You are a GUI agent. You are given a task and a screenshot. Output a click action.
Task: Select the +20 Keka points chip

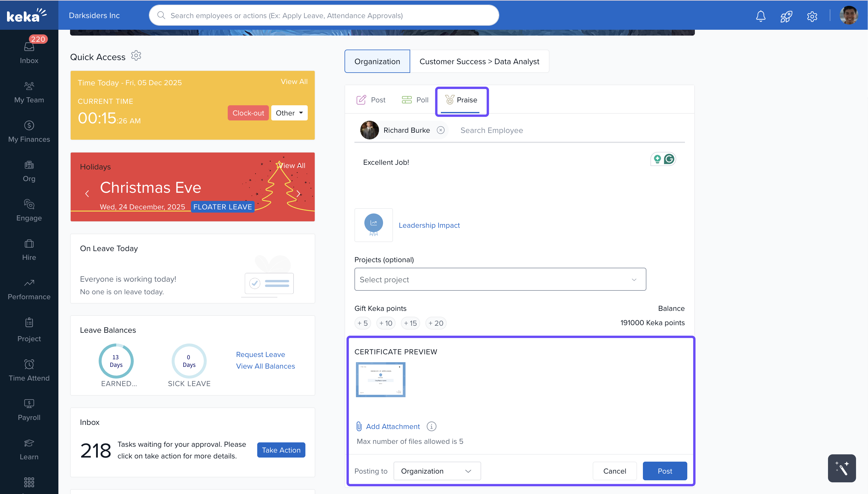pos(436,323)
